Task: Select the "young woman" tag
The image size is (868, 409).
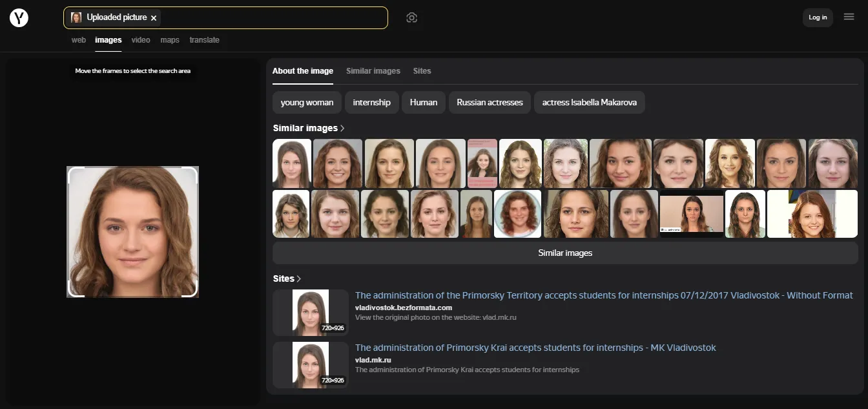Action: tap(306, 102)
